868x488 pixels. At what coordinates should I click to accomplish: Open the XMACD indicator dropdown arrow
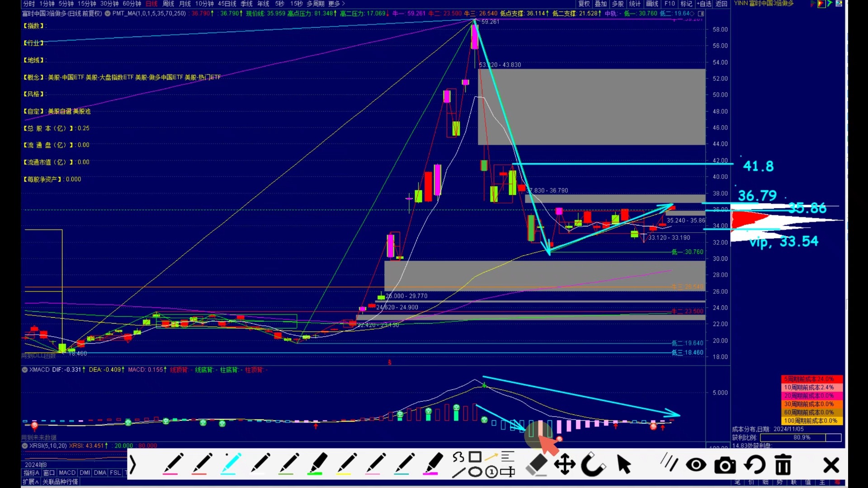click(x=25, y=370)
